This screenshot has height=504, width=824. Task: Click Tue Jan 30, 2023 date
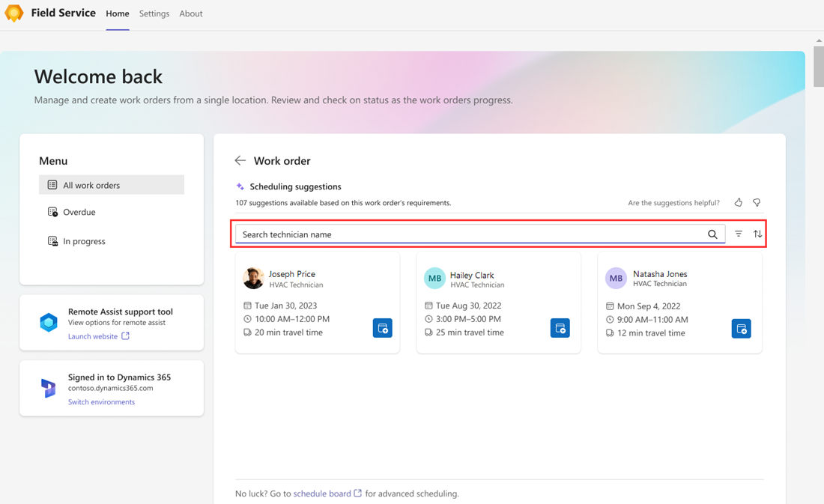tap(286, 306)
